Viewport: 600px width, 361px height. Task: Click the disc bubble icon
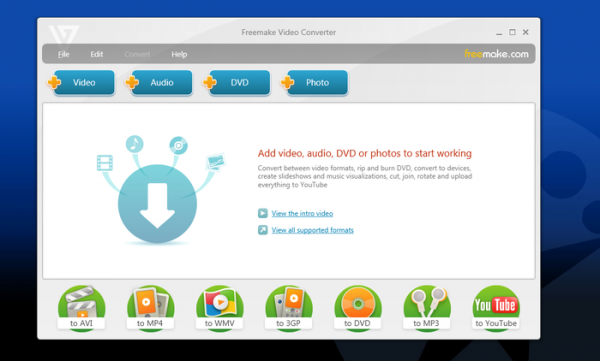coord(178,145)
